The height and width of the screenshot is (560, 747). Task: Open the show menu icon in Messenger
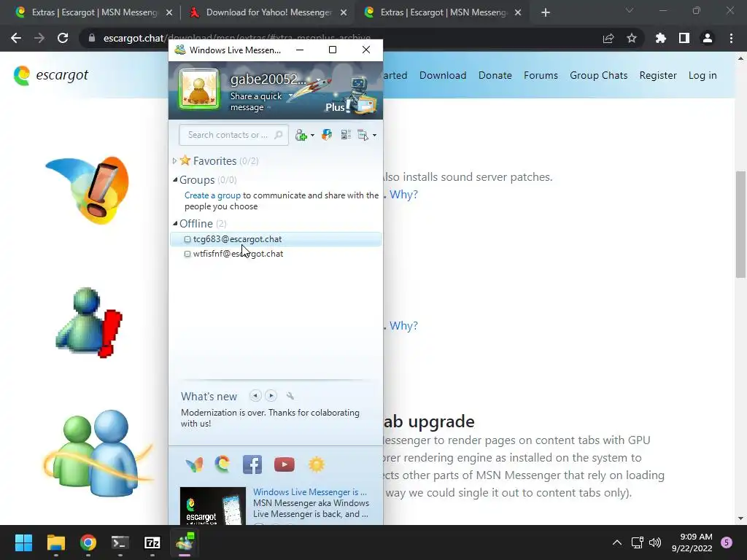(363, 135)
